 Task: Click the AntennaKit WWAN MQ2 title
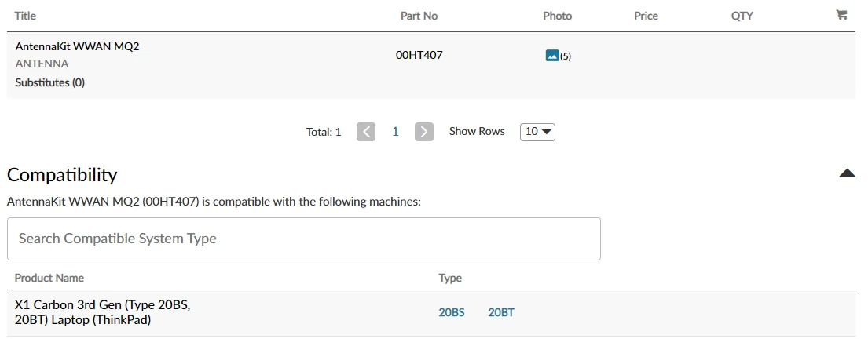[x=77, y=46]
